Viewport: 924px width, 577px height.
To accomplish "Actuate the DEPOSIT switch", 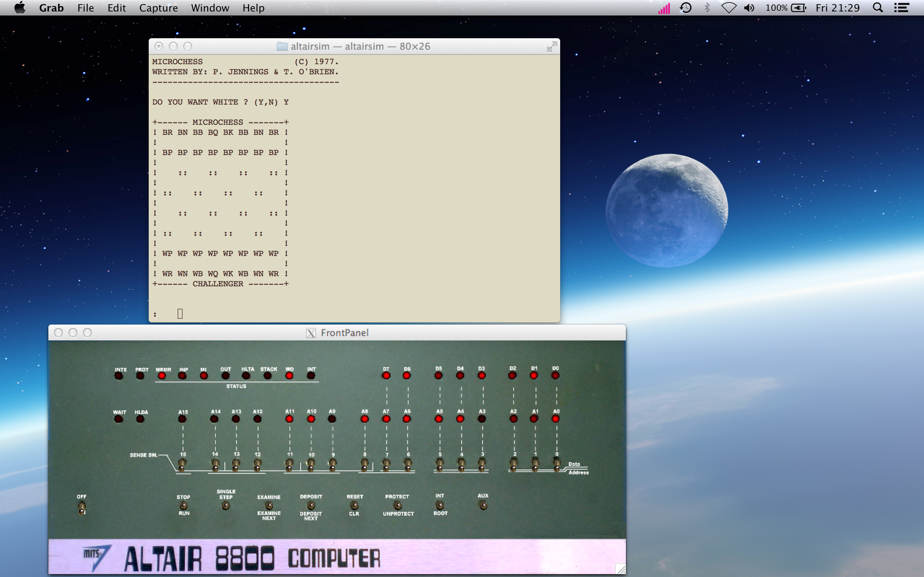I will click(x=311, y=506).
